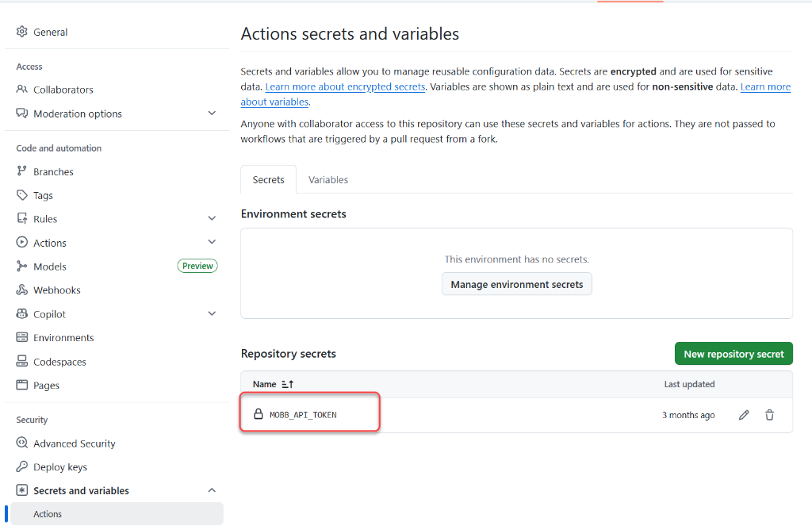Open Learn more about encrypted secrets link
812x526 pixels.
point(345,86)
